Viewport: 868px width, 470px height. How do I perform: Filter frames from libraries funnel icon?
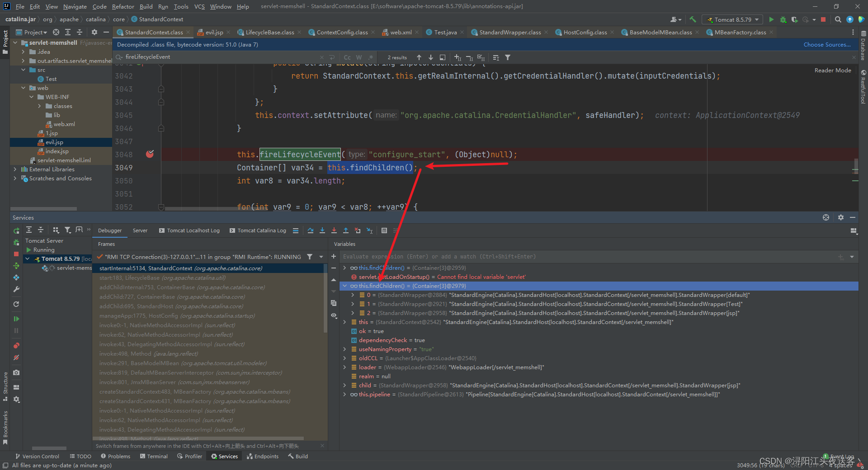(310, 257)
